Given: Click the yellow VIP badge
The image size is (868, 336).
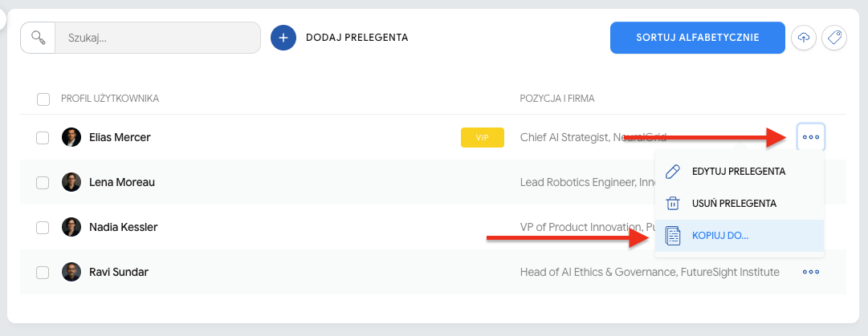Looking at the screenshot, I should 483,137.
